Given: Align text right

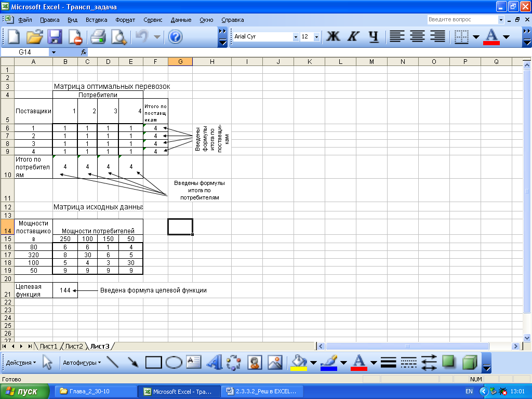Looking at the screenshot, I should tap(437, 36).
